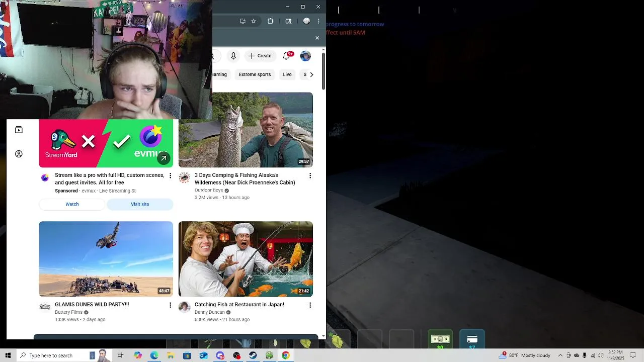Screen dimensions: 644x362
Task: Open the Subscriptions icon in YouTube sidebar
Action: coord(19,130)
